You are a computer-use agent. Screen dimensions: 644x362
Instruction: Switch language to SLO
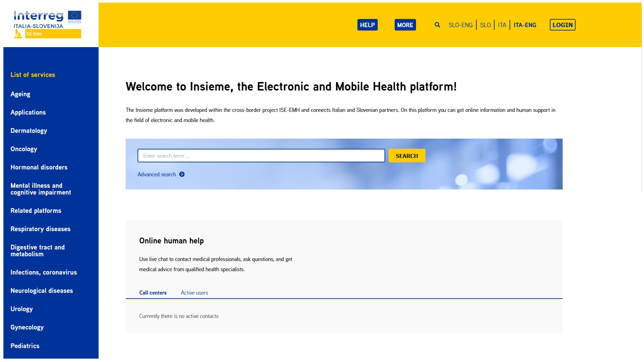[x=485, y=25]
